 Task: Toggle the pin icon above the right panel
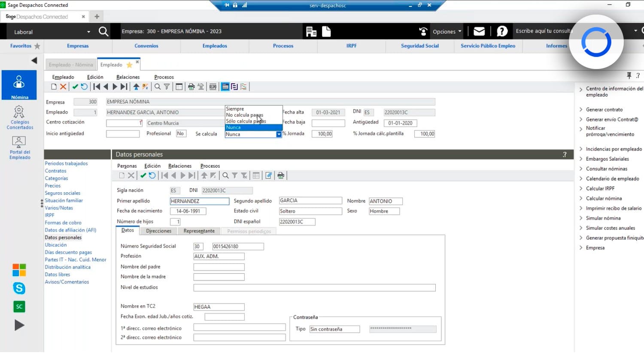pos(629,75)
